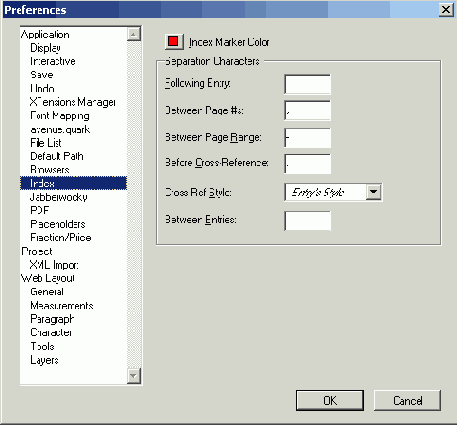This screenshot has width=457, height=425.
Task: Open the Index Marker Color swatch
Action: 174,42
